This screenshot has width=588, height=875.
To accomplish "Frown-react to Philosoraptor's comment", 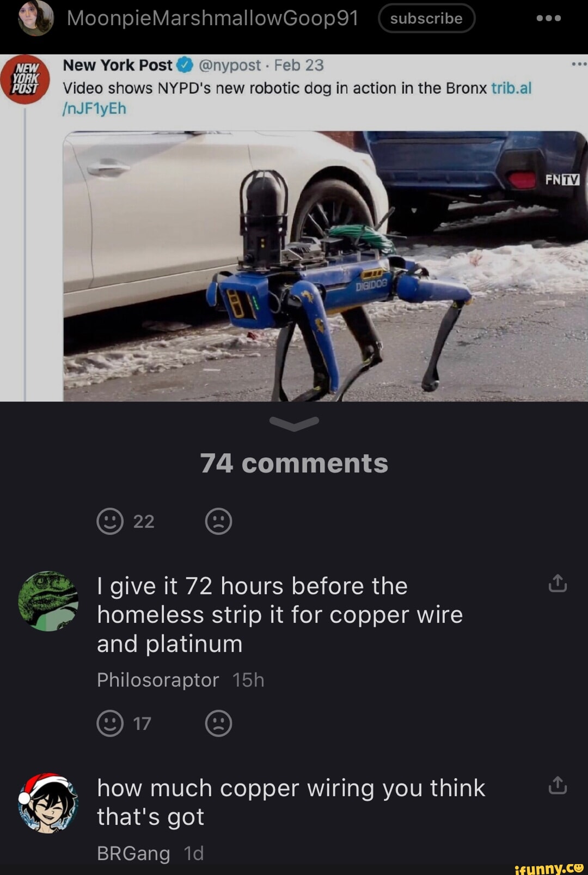I will pyautogui.click(x=218, y=724).
